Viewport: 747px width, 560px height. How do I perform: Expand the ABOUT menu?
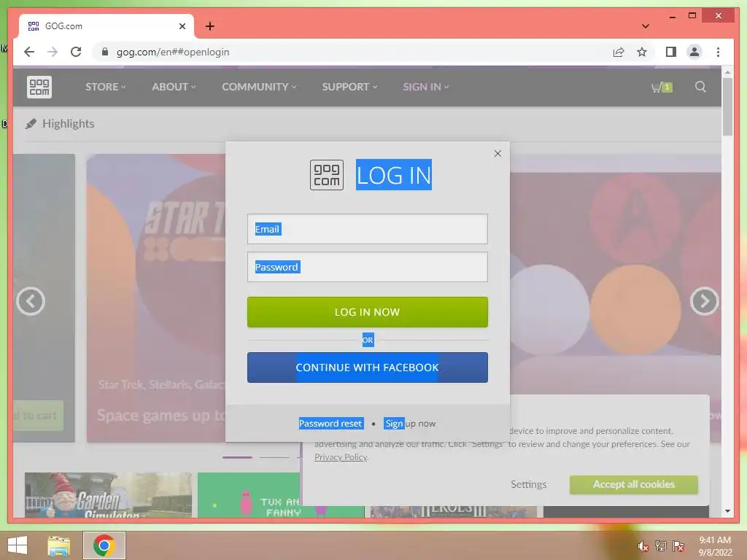tap(174, 87)
